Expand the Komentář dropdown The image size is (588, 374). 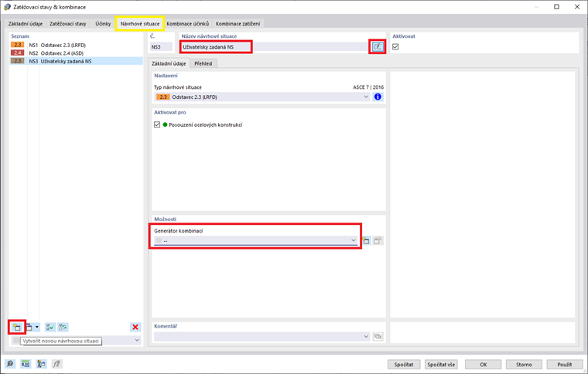click(x=366, y=337)
